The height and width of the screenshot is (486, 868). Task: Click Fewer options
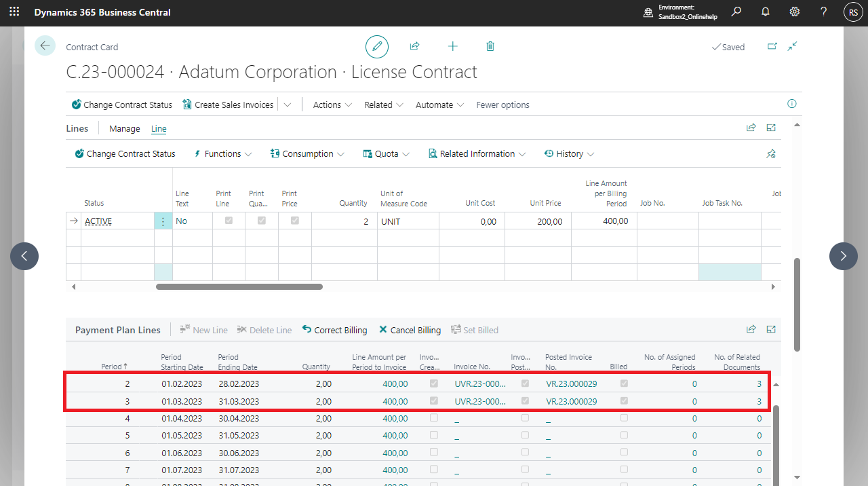coord(502,105)
